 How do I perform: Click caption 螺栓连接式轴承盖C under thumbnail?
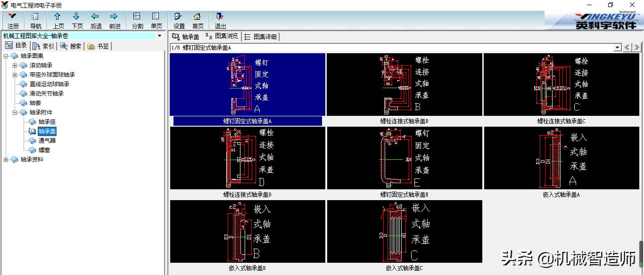pos(561,121)
